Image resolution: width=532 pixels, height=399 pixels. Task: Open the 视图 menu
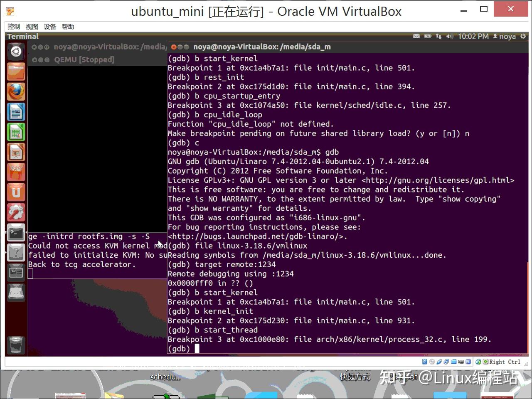pyautogui.click(x=32, y=27)
